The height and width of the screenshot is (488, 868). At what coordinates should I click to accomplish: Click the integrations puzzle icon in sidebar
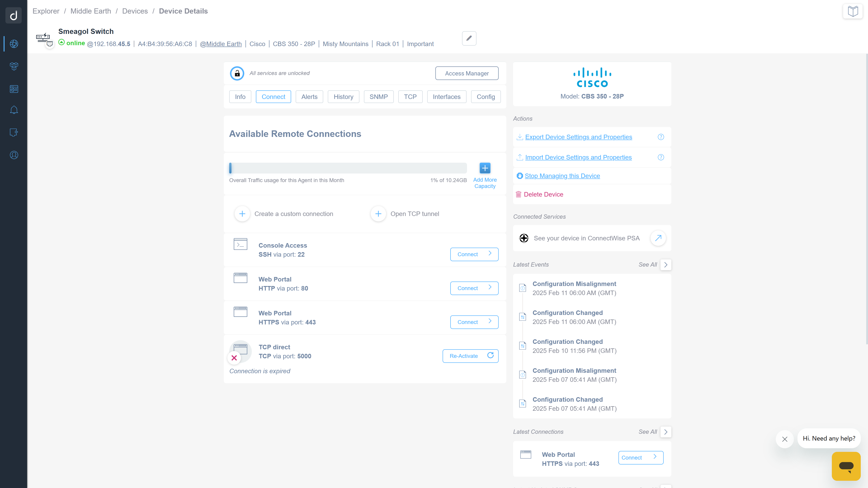pos(14,132)
